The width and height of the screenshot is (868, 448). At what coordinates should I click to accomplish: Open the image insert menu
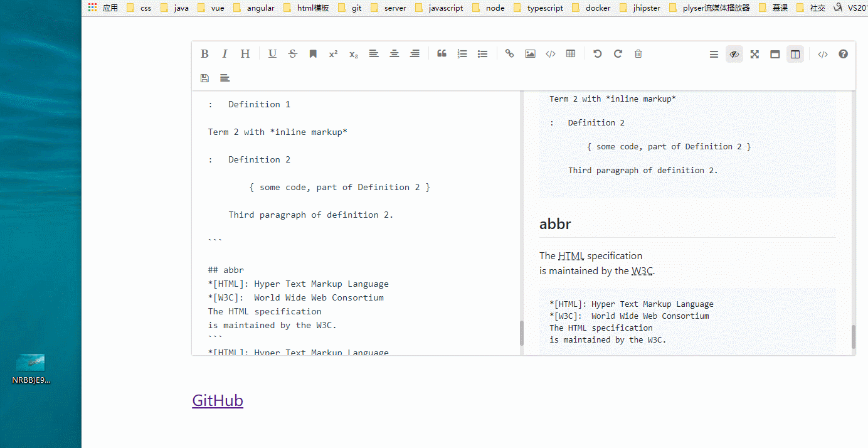[530, 54]
